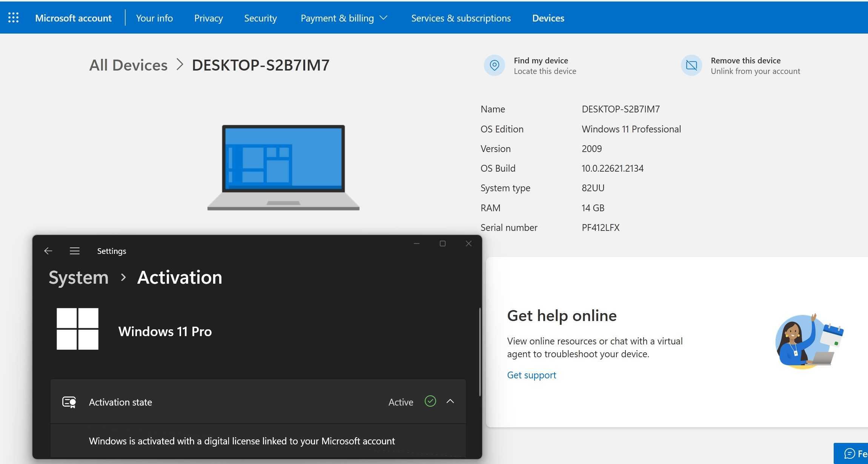Click the Find my device location icon
This screenshot has width=868, height=464.
(494, 65)
